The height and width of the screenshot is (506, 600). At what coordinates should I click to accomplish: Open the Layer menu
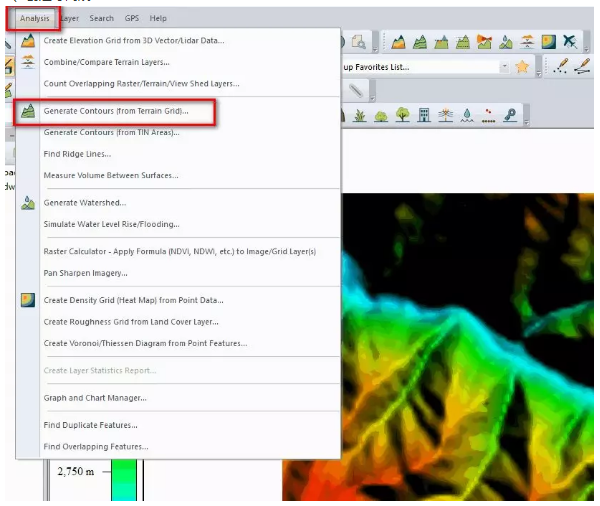[x=70, y=18]
